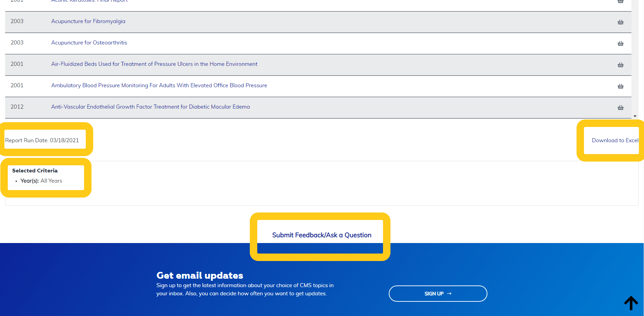Add Acupuncture for Fibromyalgia to basket
Viewport: 644px width, 316px height.
point(620,22)
